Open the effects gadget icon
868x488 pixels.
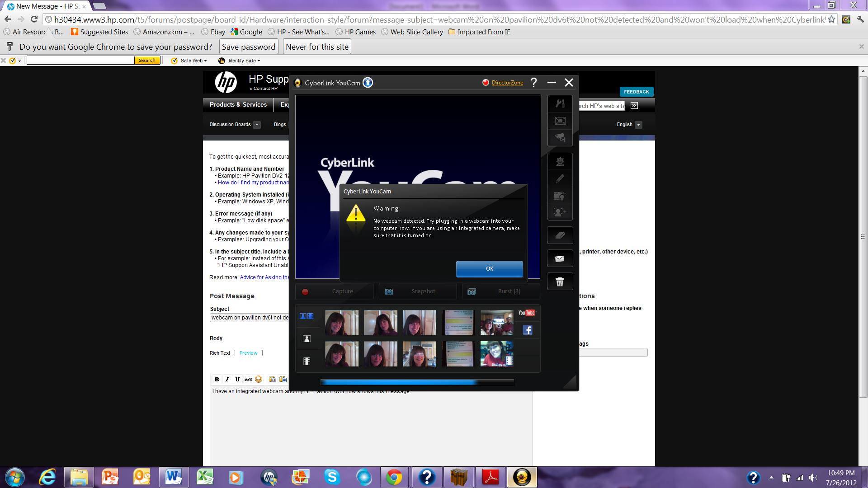click(x=560, y=161)
